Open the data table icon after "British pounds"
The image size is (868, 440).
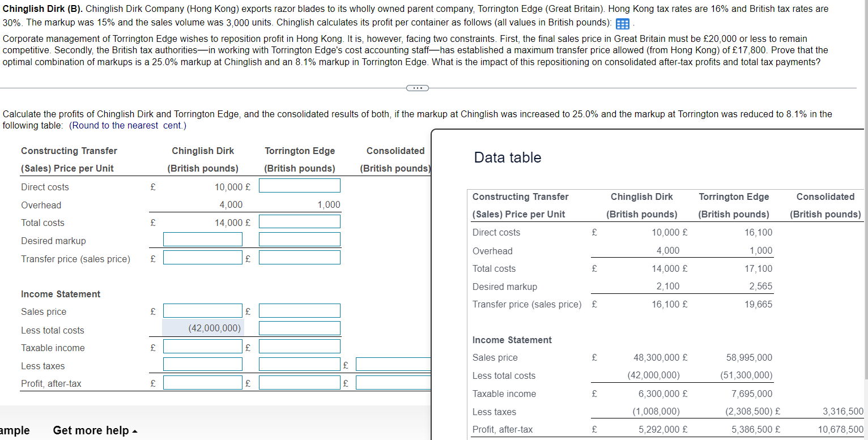click(x=622, y=24)
